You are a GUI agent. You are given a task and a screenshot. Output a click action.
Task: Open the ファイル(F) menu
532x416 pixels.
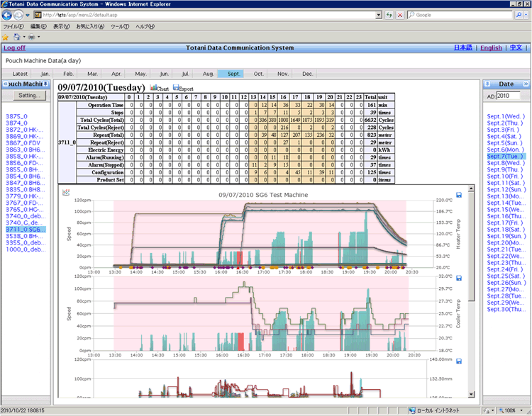(x=13, y=26)
